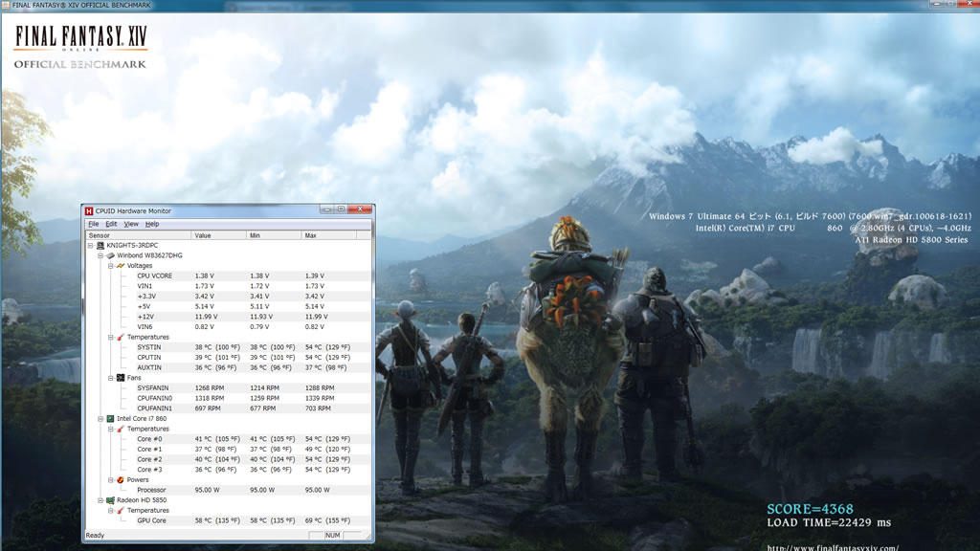The height and width of the screenshot is (551, 980).
Task: Click the KNIGHTS-3RDPC computer icon
Action: [x=100, y=246]
